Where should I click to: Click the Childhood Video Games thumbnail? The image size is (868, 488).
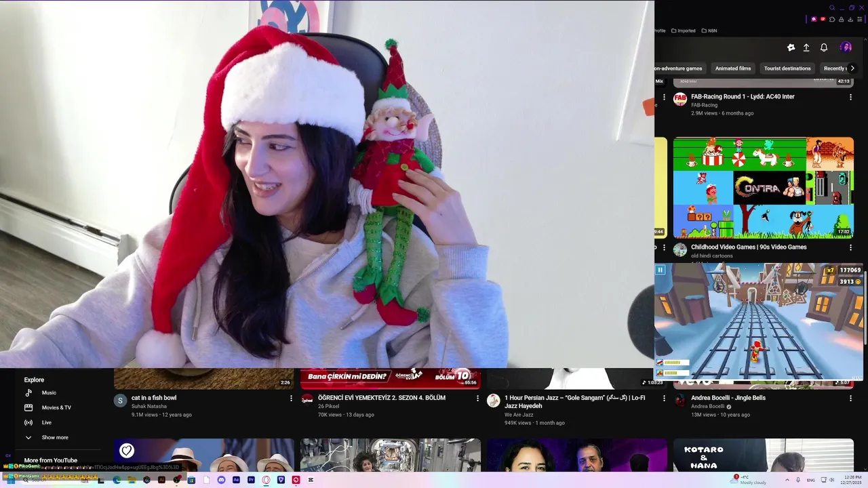coord(763,187)
